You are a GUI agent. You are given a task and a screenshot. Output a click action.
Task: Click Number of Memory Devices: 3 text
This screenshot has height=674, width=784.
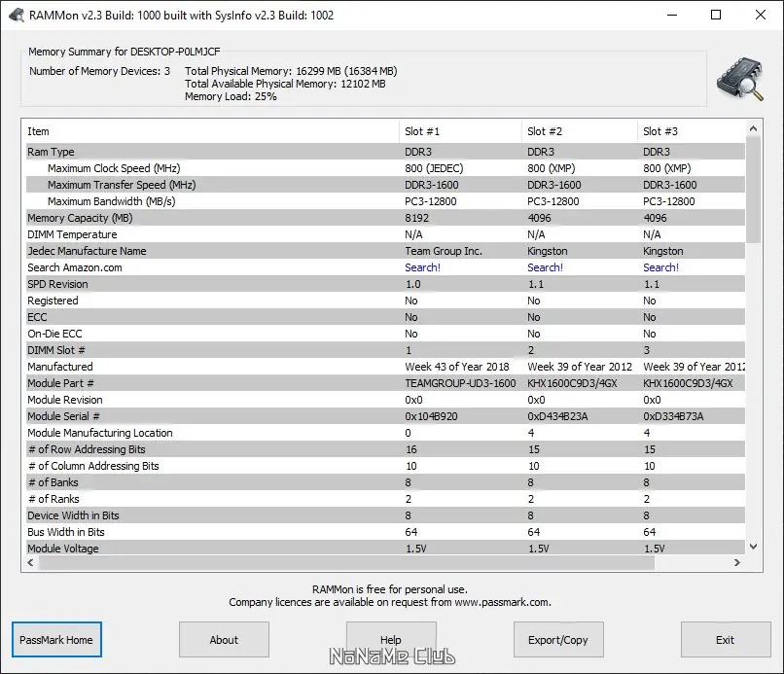[x=99, y=71]
